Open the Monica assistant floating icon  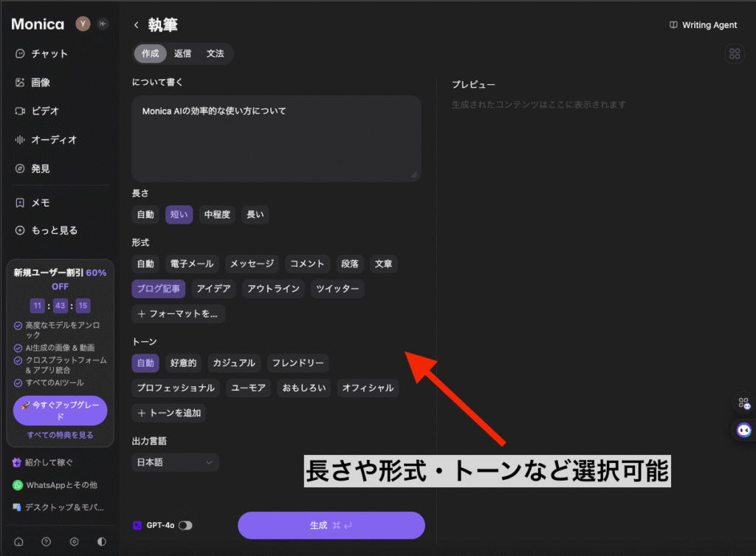point(744,430)
